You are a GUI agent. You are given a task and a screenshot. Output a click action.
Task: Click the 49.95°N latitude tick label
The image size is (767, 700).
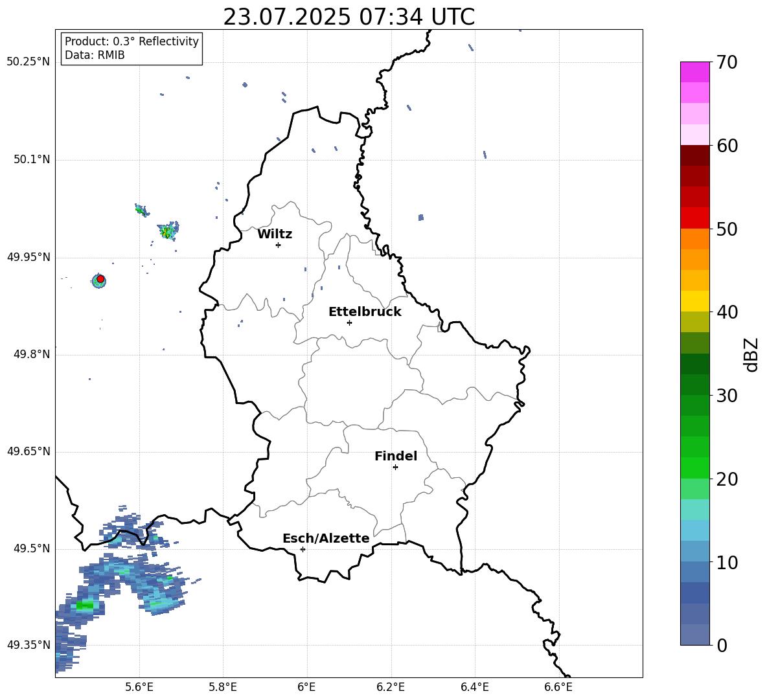pos(29,257)
